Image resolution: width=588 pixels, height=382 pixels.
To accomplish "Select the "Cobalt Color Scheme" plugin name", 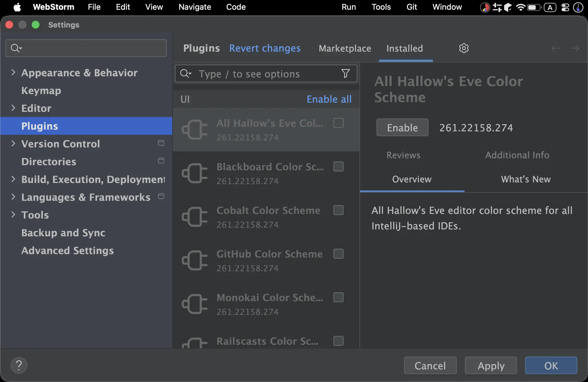I will tap(268, 210).
